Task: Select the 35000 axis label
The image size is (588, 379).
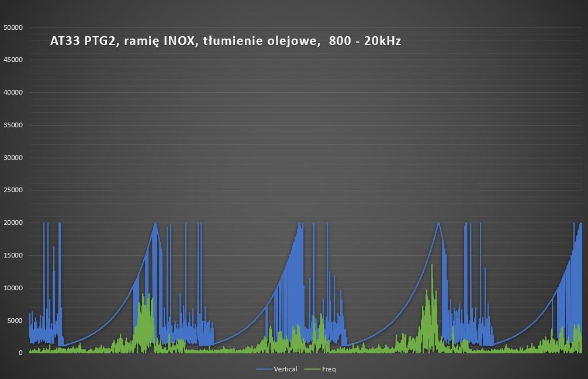Action: (13, 125)
